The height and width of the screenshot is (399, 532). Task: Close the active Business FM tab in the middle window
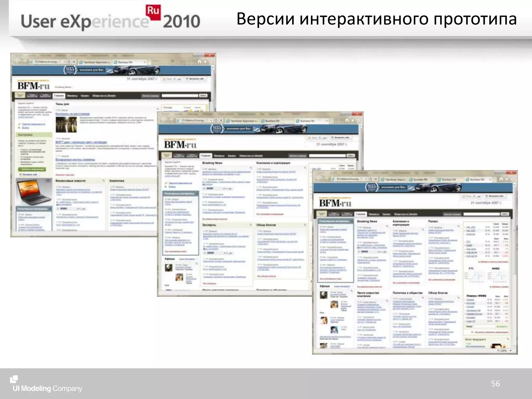[x=327, y=121]
